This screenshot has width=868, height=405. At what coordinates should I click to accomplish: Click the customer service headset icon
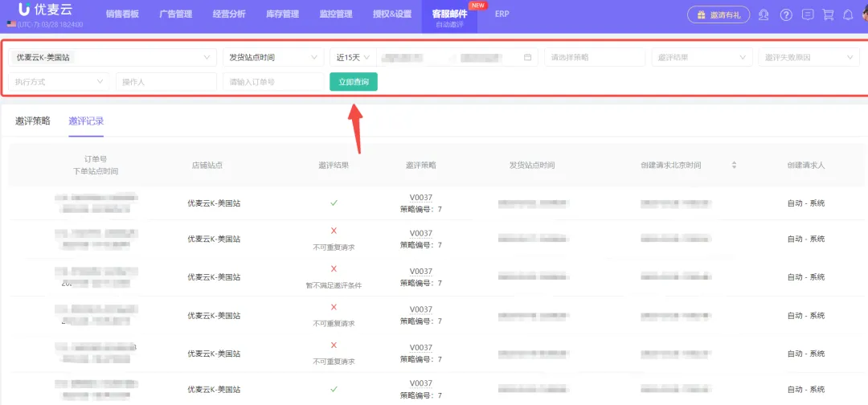[x=764, y=15]
